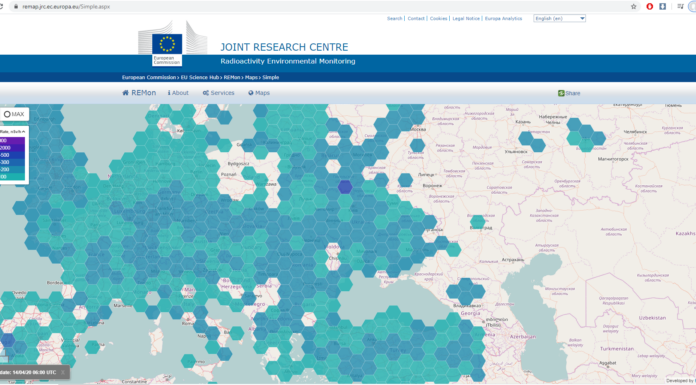The width and height of the screenshot is (696, 385).
Task: Follow the Cookies link in header
Action: [x=439, y=19]
